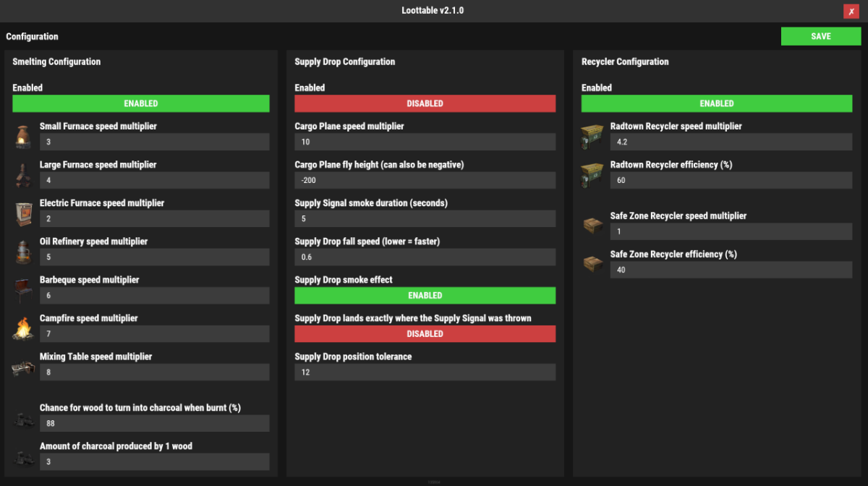This screenshot has height=486, width=868.
Task: Close the Loottable window
Action: 851,12
